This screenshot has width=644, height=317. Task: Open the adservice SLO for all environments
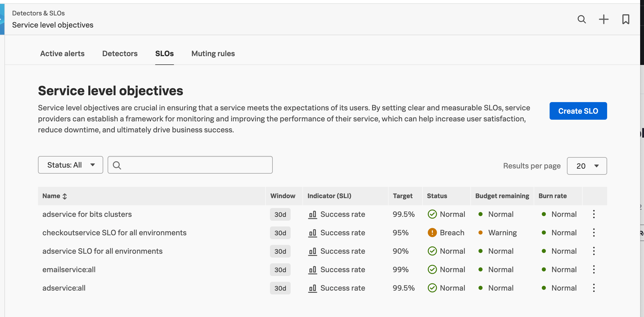click(102, 251)
